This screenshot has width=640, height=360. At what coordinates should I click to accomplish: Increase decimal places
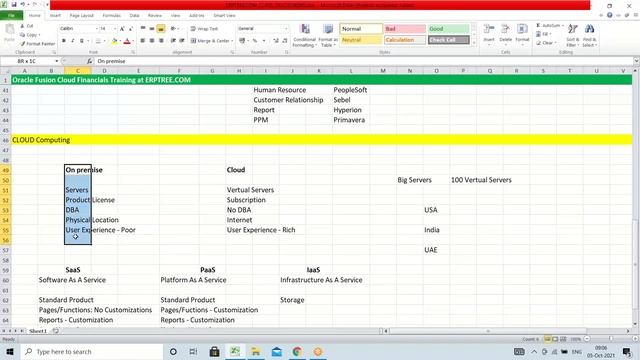(x=276, y=41)
